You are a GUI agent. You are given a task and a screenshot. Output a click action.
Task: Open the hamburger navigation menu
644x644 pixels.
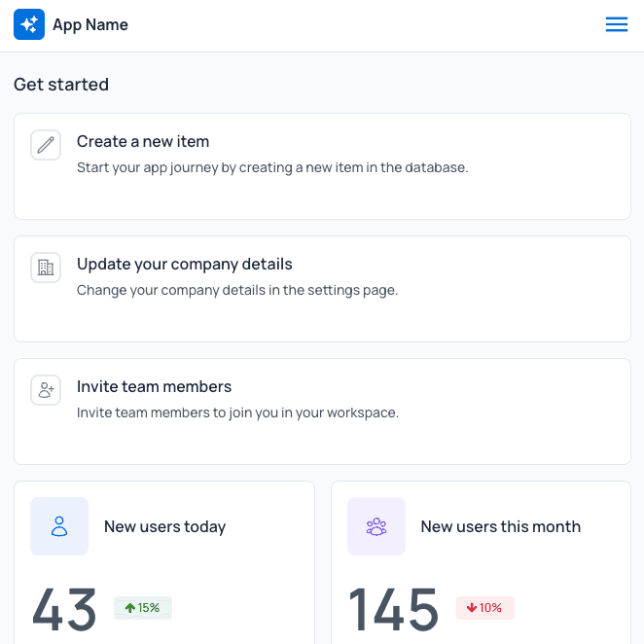coord(617,25)
